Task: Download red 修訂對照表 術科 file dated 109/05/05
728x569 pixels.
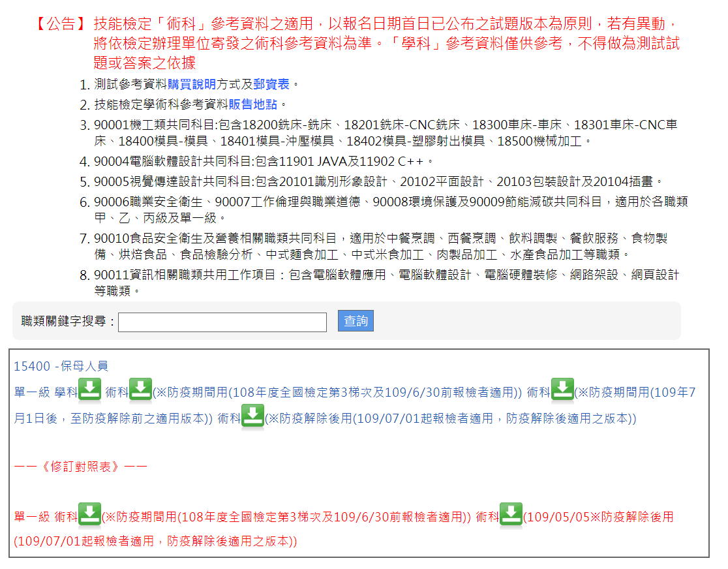Action: point(511,514)
